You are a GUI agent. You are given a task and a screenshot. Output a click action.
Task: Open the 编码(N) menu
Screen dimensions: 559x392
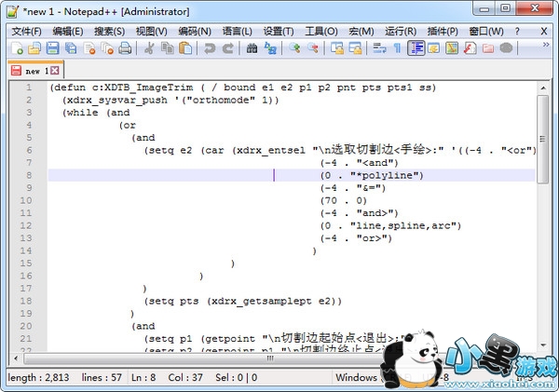click(195, 32)
